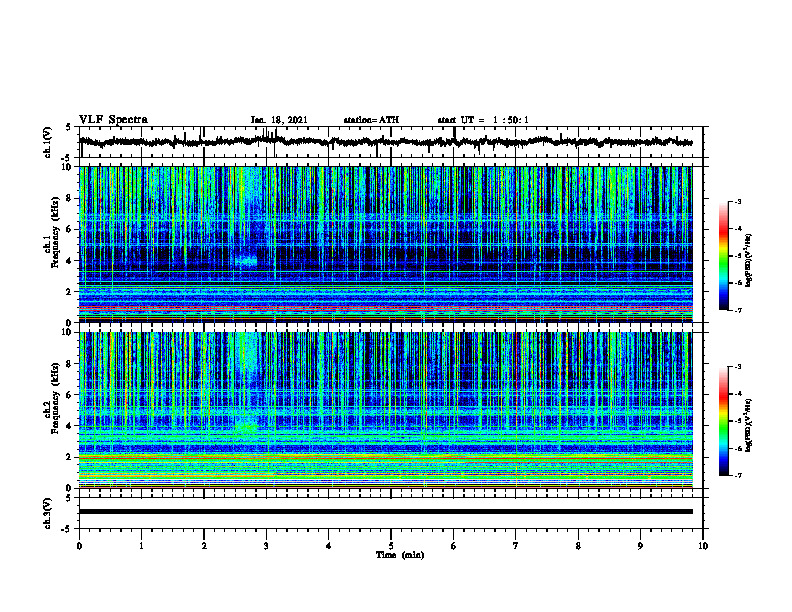792x612 pixels.
Task: Click the "ch.2 Frequency (kHz)" axis label
Action: 52,397
